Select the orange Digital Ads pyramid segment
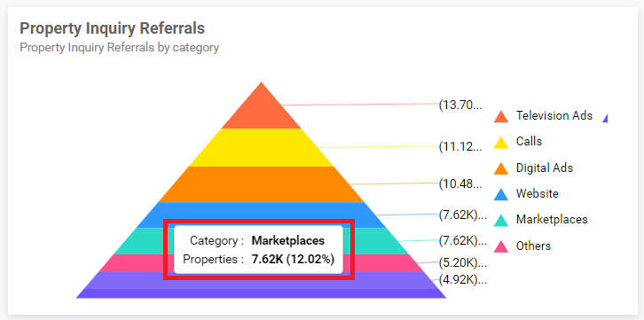Screen dimensions: 644x320 tap(261, 184)
